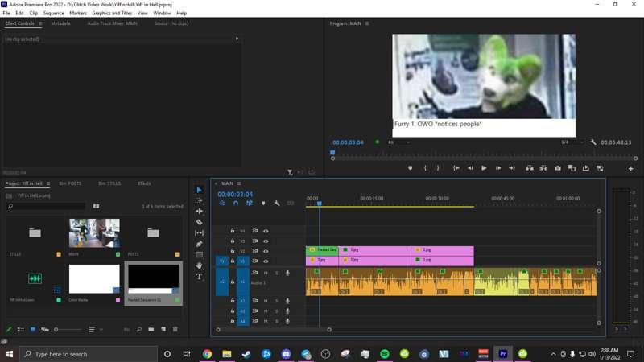This screenshot has width=644, height=362.
Task: Open the MAIN timeline panel menu
Action: tap(239, 183)
